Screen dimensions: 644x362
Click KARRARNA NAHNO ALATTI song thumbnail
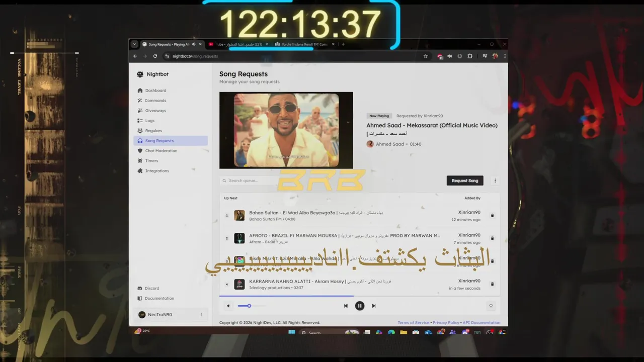(239, 284)
